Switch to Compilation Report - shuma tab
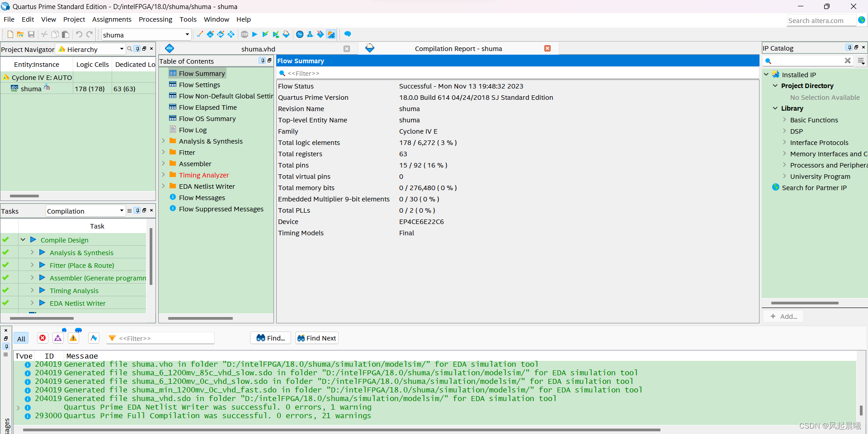The height and width of the screenshot is (434, 868). pyautogui.click(x=458, y=49)
